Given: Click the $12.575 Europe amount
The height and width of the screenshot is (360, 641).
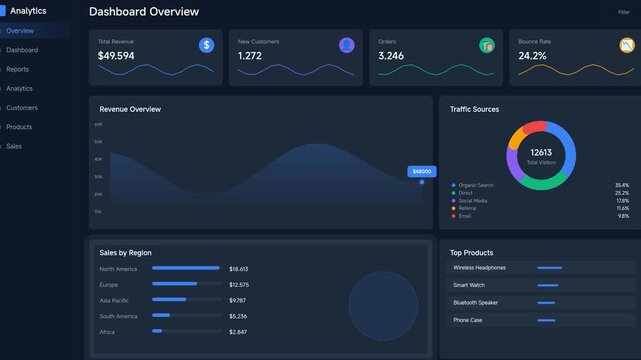Looking at the screenshot, I should tap(239, 284).
